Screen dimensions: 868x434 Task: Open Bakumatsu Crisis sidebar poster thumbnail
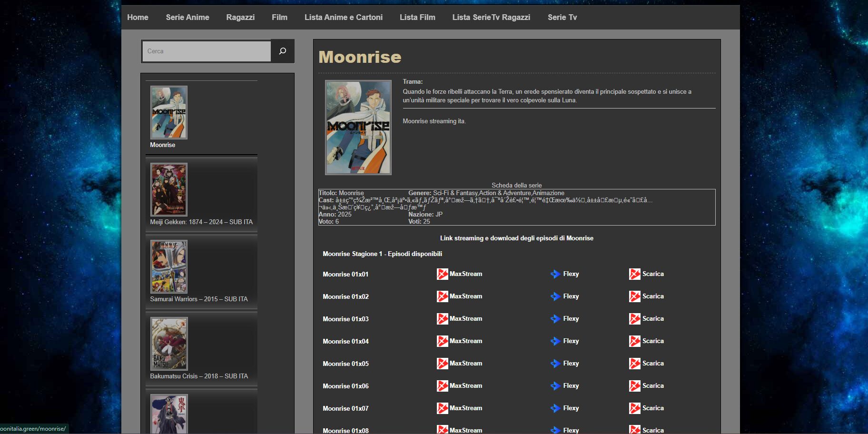click(169, 344)
